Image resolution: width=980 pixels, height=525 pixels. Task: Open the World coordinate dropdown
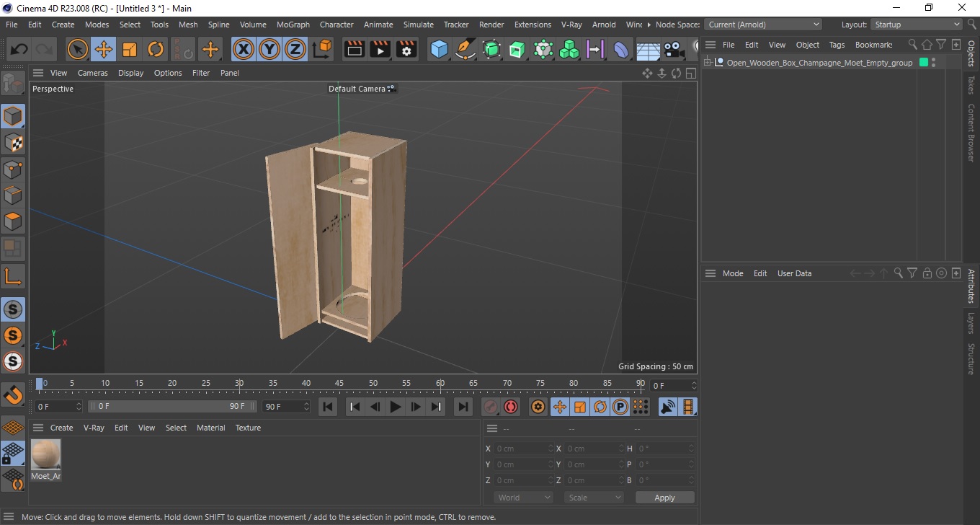pos(524,498)
